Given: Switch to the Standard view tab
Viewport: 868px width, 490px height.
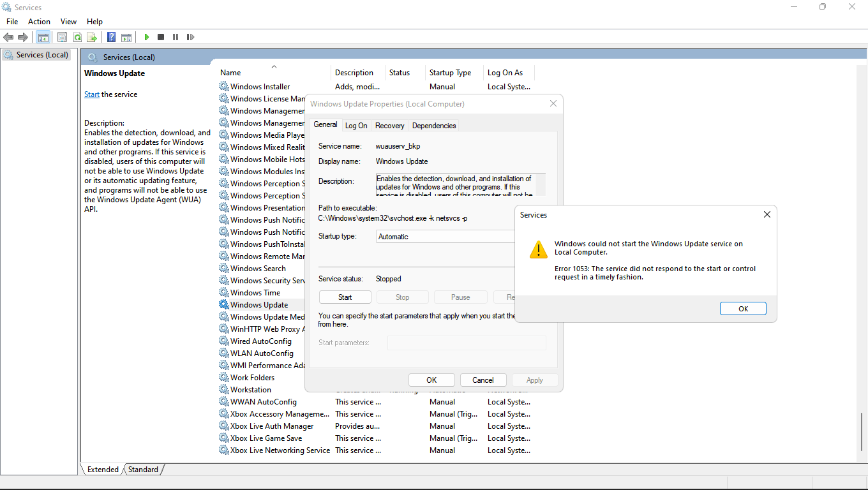Looking at the screenshot, I should tap(143, 469).
